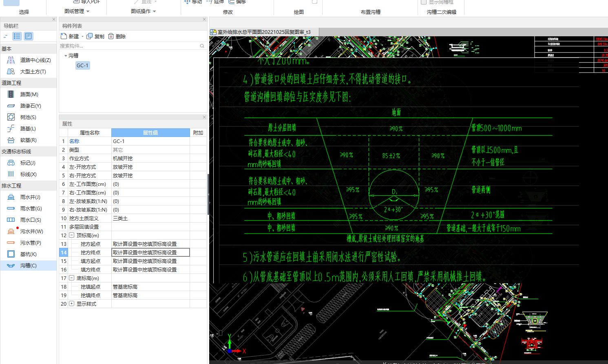The width and height of the screenshot is (608, 364).
Task: Choose the 路缘石(Y) component icon
Action: point(11,106)
